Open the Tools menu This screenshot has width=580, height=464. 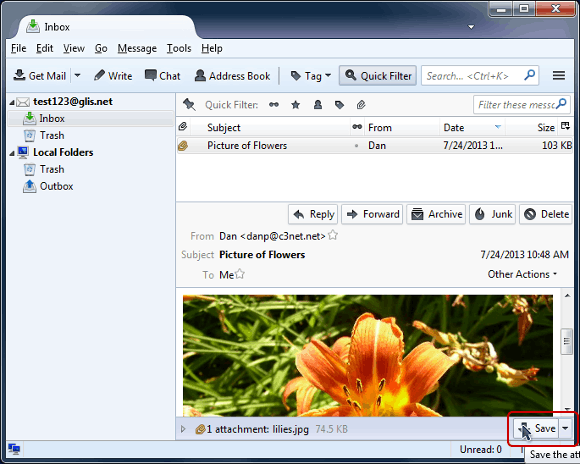coord(179,48)
